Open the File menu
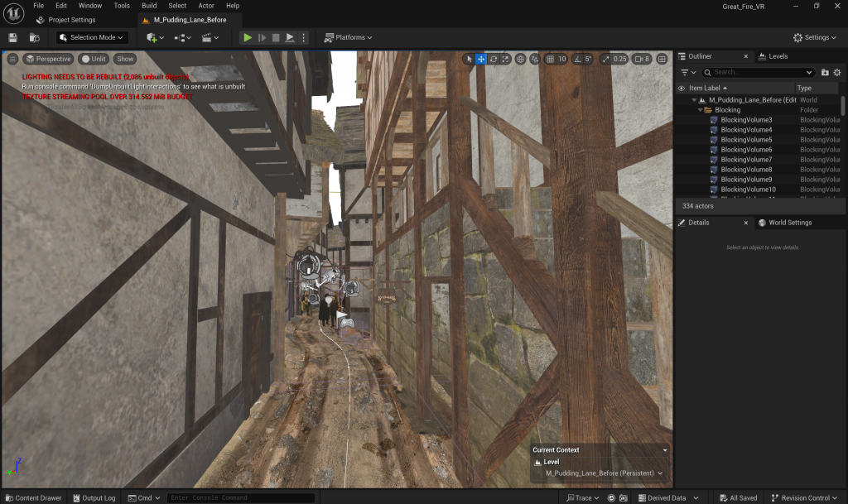Image resolution: width=848 pixels, height=504 pixels. pos(38,6)
